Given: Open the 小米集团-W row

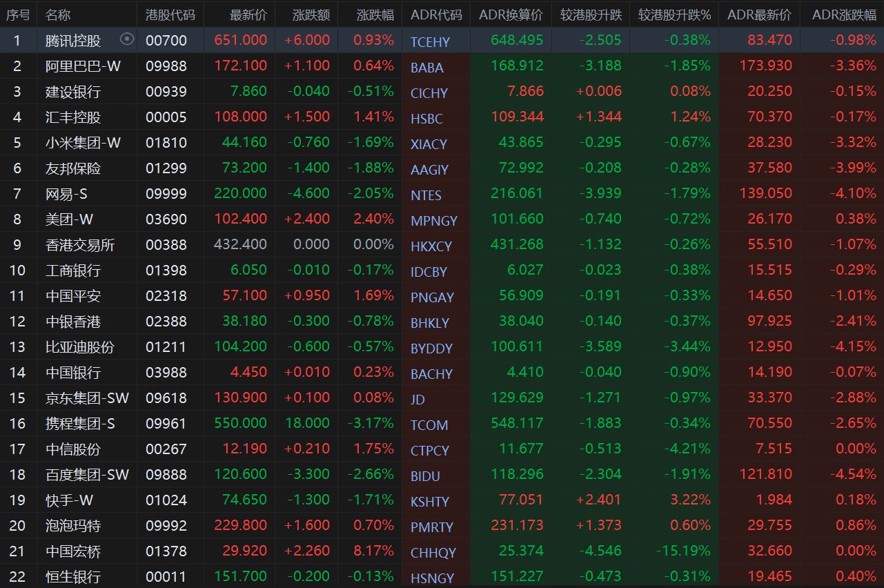Looking at the screenshot, I should click(x=442, y=143).
